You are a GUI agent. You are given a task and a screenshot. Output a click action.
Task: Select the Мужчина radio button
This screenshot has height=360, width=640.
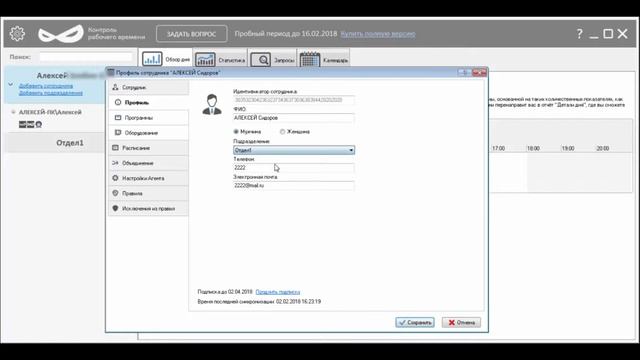coord(236,131)
